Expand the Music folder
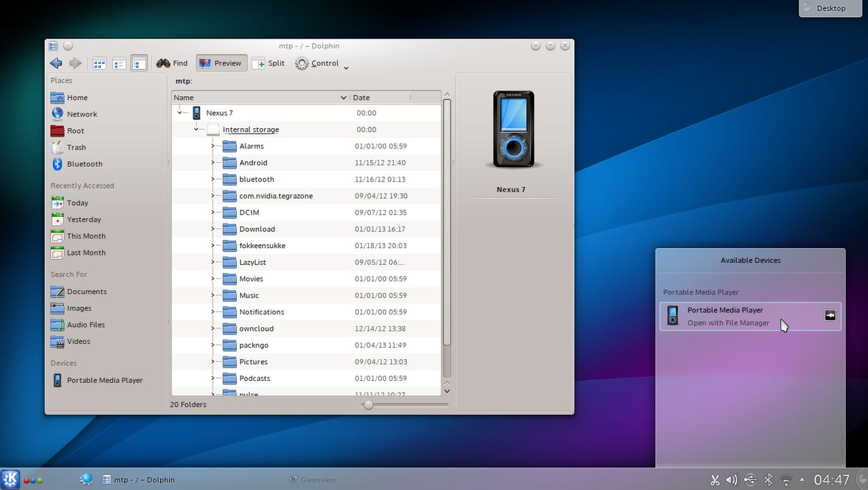 click(212, 295)
